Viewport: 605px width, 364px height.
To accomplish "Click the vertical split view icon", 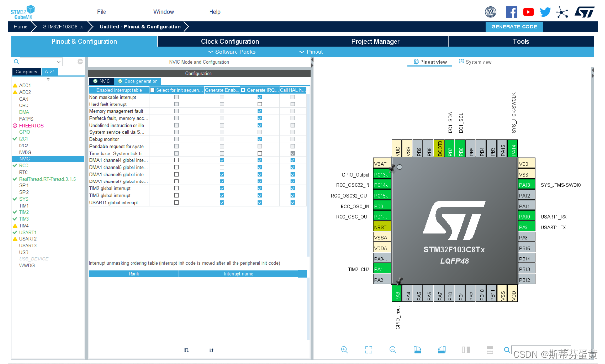I will click(x=466, y=350).
